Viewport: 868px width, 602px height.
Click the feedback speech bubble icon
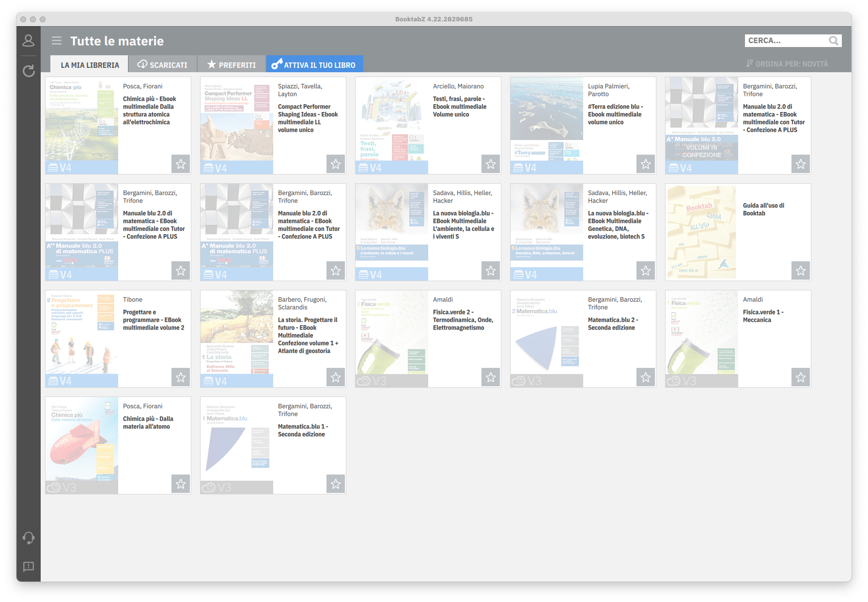(28, 567)
